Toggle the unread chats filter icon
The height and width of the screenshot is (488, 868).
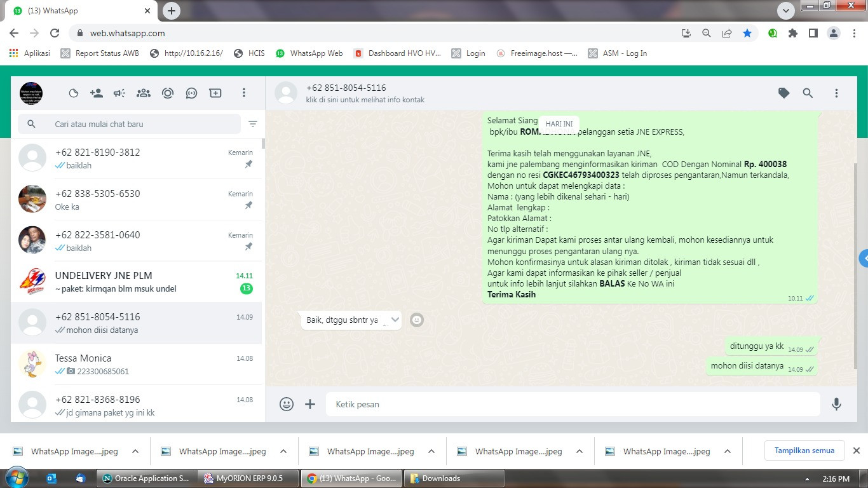(x=253, y=124)
